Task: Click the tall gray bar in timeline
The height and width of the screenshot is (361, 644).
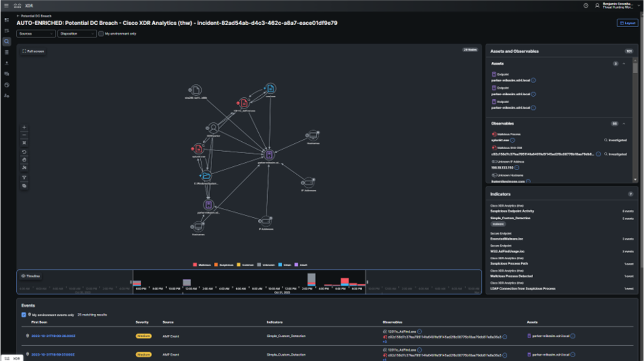Action: tap(311, 278)
